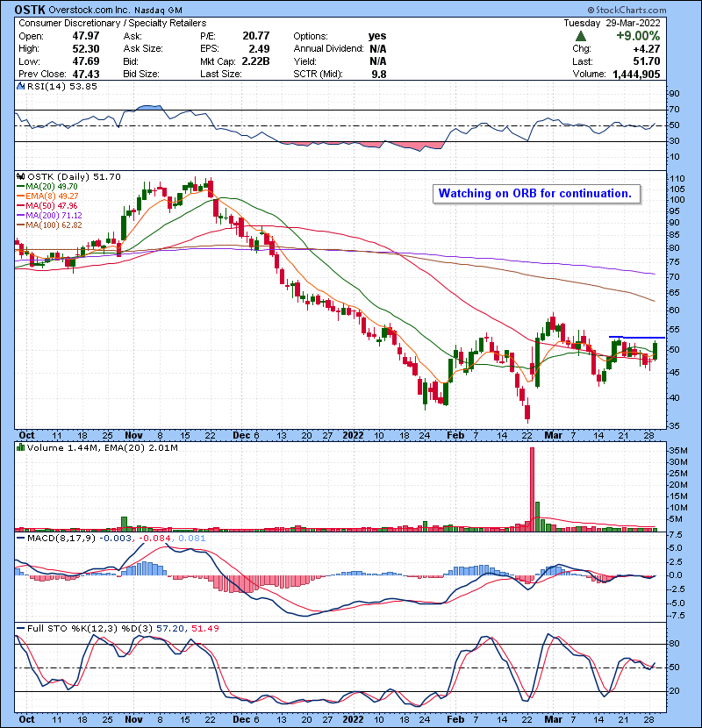Image resolution: width=702 pixels, height=728 pixels.
Task: Click the SCTR (Mid) value 9.8
Action: pos(379,75)
